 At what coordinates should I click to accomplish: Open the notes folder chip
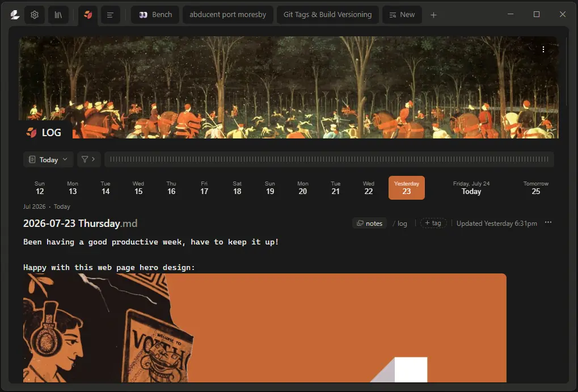coord(369,223)
